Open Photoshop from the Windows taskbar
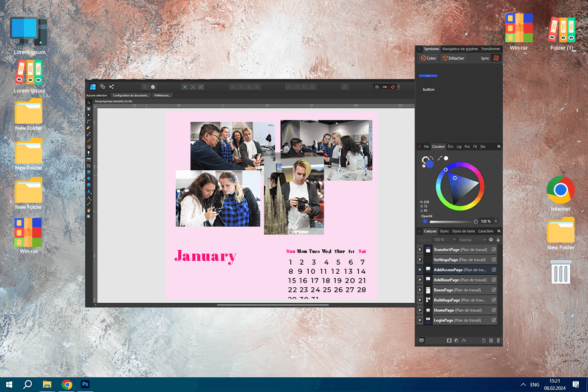This screenshot has height=392, width=588. (x=85, y=384)
